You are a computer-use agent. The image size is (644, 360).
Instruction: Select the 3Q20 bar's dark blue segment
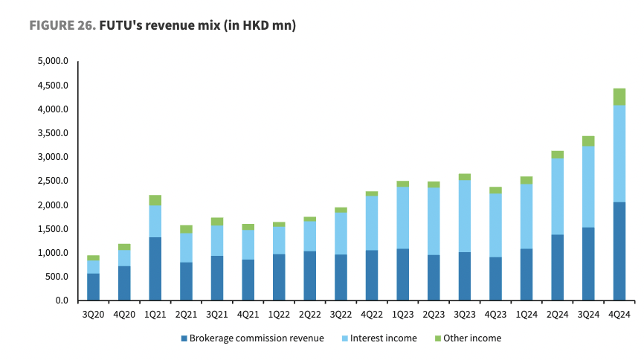[x=93, y=286]
